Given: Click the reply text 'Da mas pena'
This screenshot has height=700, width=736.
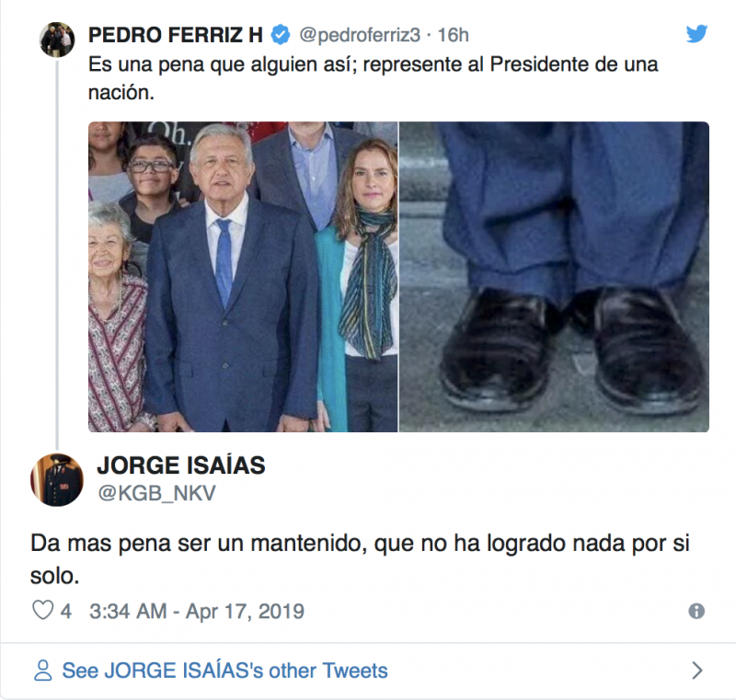Looking at the screenshot, I should 360,559.
